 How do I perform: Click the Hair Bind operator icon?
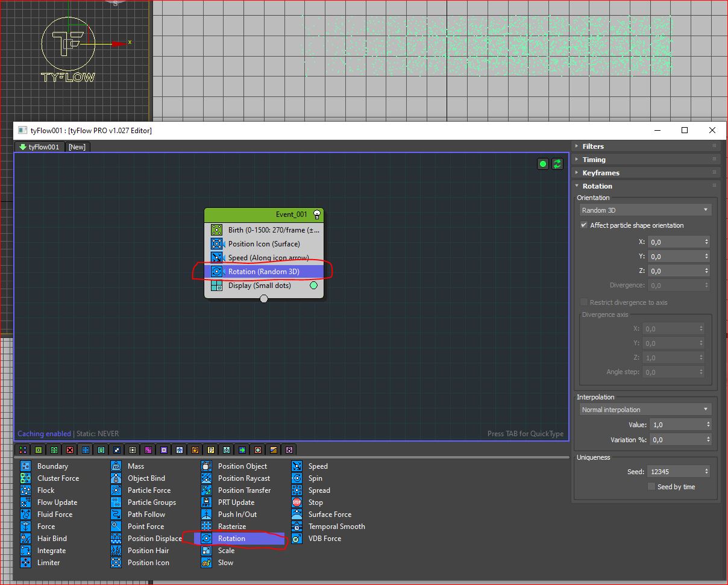tap(25, 539)
